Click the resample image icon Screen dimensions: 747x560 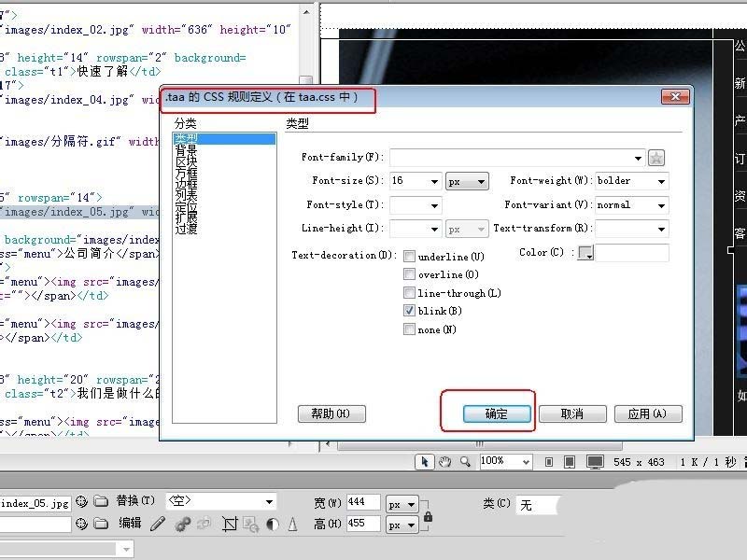pyautogui.click(x=250, y=524)
